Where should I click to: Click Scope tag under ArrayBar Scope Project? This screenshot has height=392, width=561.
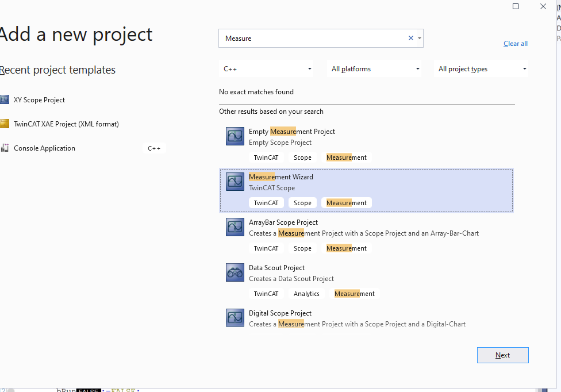302,248
